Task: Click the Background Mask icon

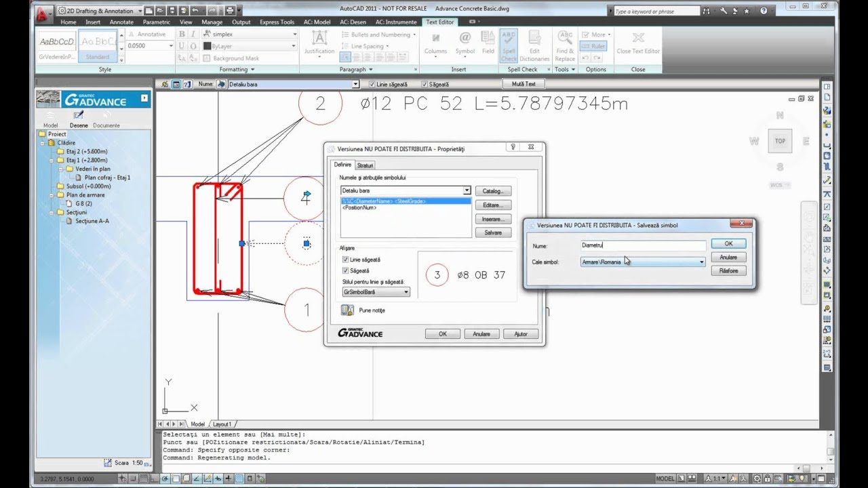Action: tap(208, 58)
